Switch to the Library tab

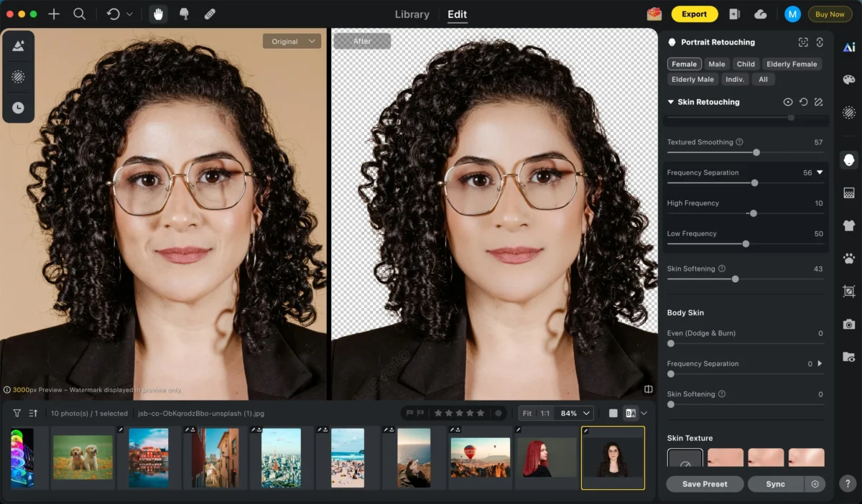412,14
